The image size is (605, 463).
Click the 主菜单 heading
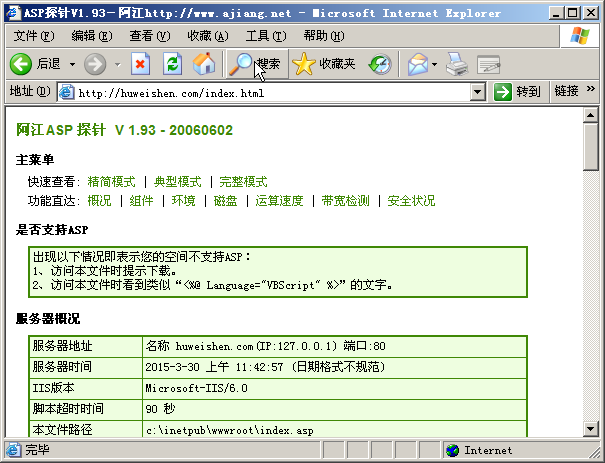35,159
